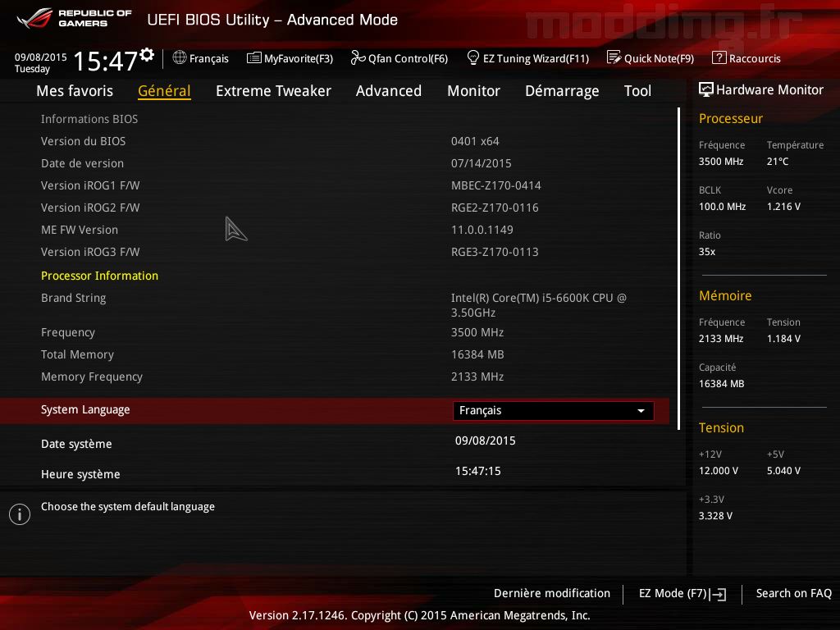Click Search on FAQ
840x630 pixels.
coord(793,593)
